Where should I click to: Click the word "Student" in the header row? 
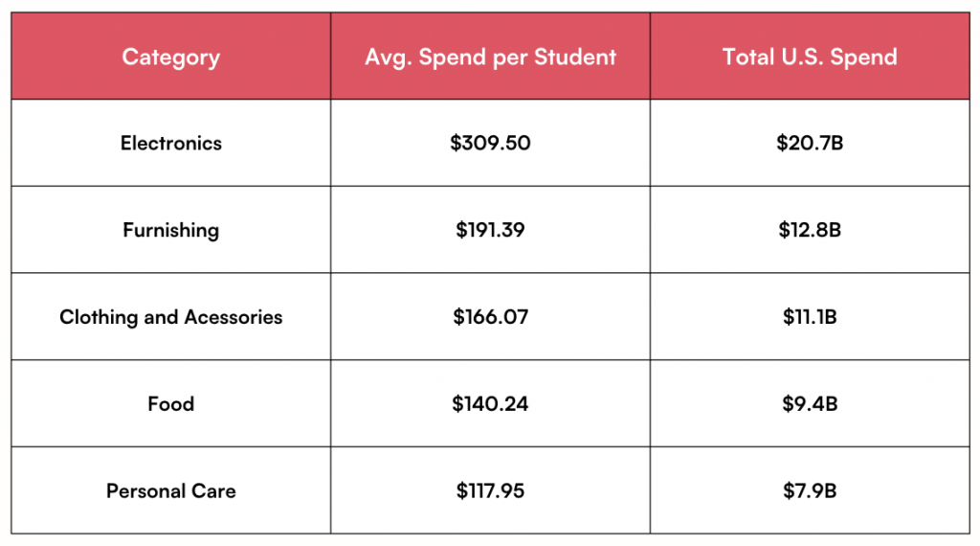(576, 57)
